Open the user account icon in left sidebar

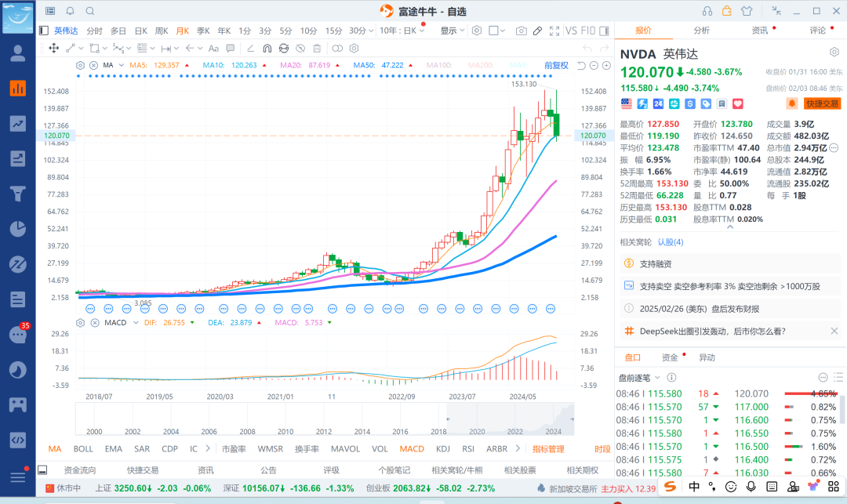pyautogui.click(x=18, y=53)
